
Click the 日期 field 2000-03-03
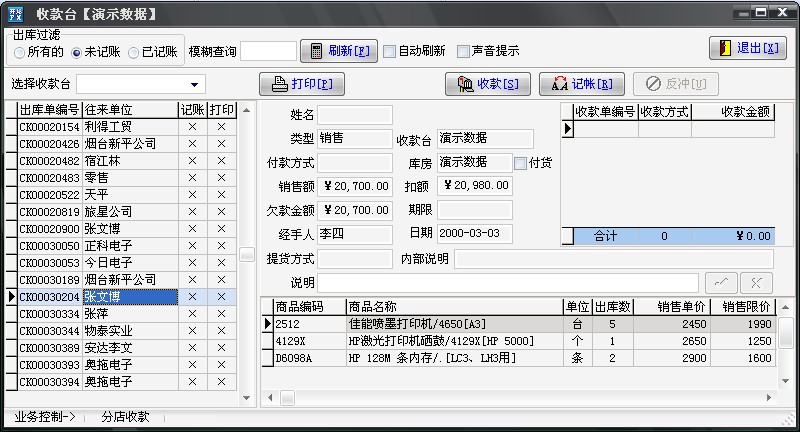475,234
